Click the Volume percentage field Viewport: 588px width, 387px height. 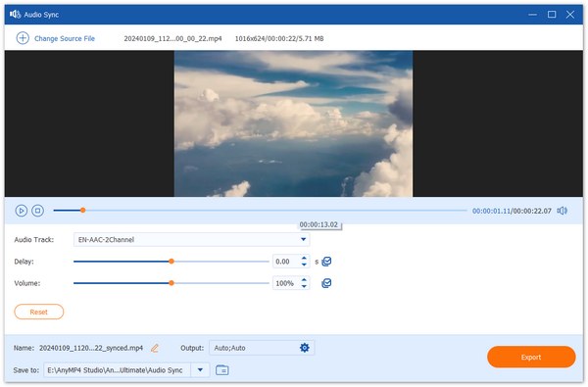[286, 283]
